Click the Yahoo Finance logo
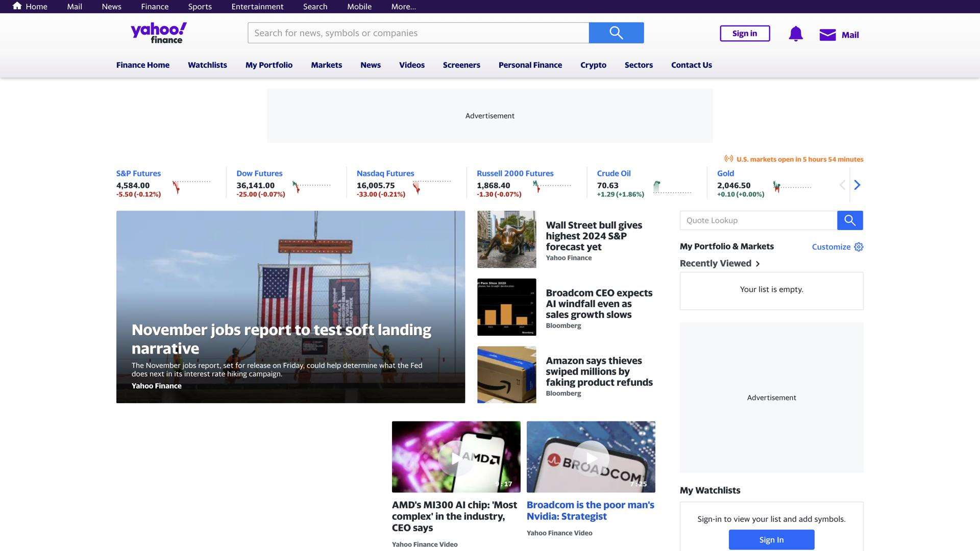The image size is (980, 551). coord(157,32)
